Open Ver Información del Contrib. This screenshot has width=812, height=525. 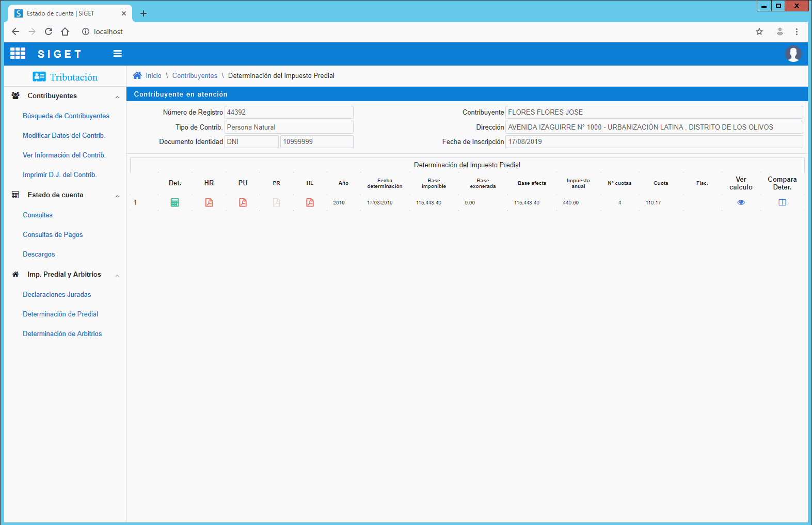coord(64,155)
